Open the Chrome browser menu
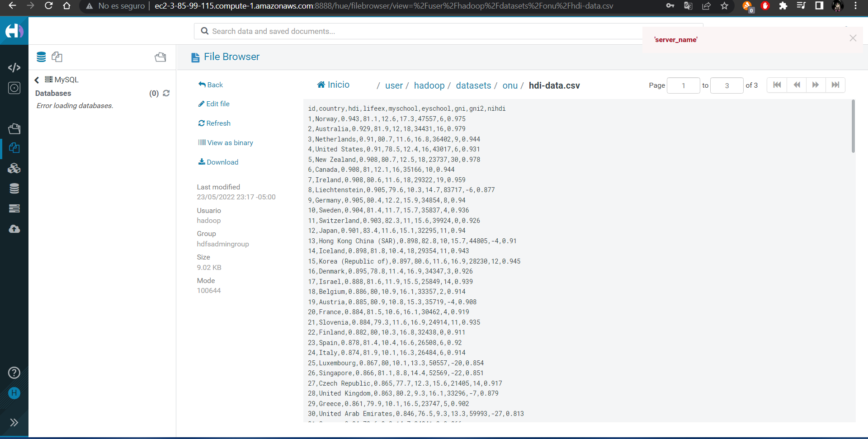Image resolution: width=868 pixels, height=439 pixels. point(856,6)
